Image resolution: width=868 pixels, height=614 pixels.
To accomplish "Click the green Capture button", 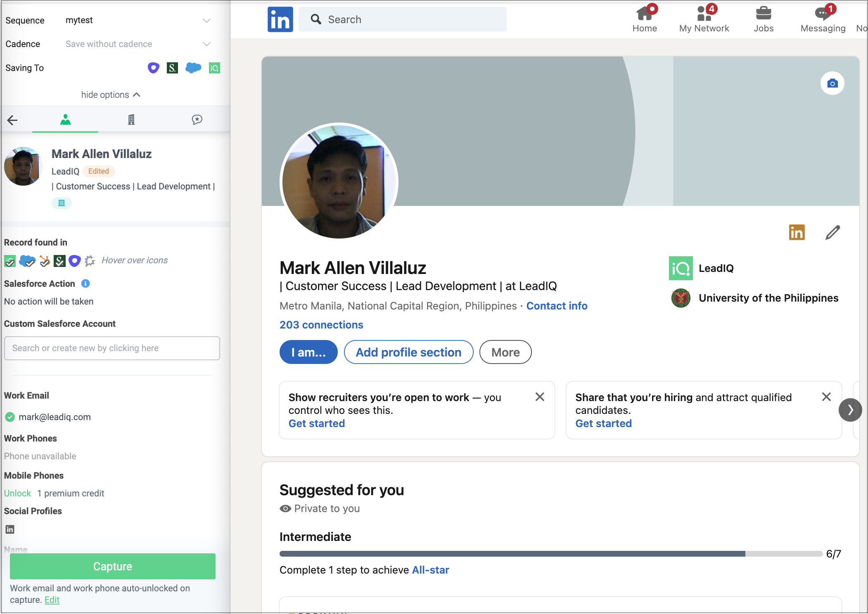I will click(x=113, y=566).
